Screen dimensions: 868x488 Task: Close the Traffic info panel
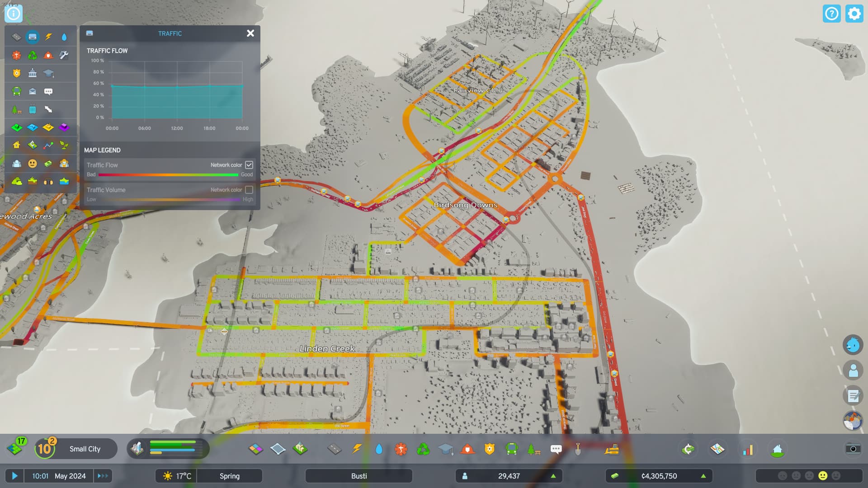250,33
